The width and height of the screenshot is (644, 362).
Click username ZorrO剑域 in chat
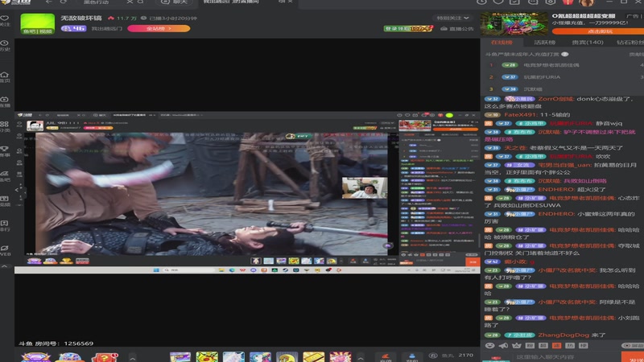tap(555, 99)
